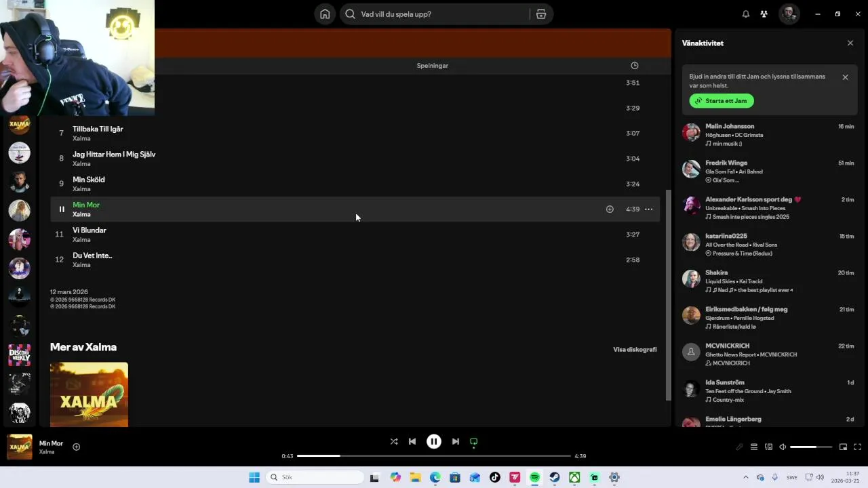This screenshot has width=868, height=488.
Task: Open MCVNICKRICH friend profile
Action: [x=727, y=346]
